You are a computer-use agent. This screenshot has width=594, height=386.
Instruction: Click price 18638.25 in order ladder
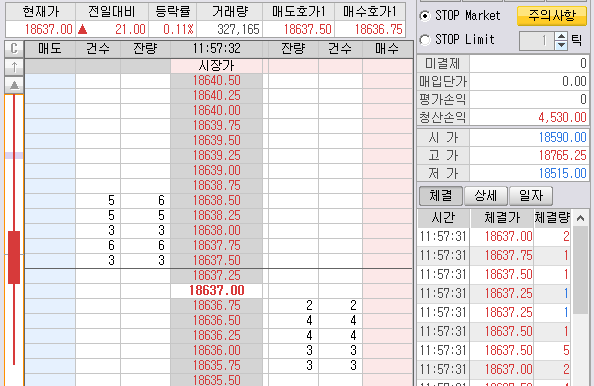(x=216, y=215)
